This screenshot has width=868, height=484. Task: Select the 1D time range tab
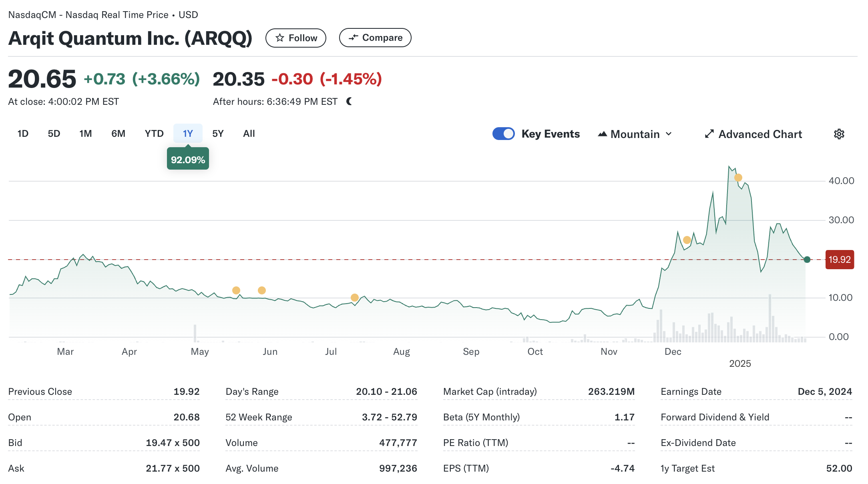(23, 134)
